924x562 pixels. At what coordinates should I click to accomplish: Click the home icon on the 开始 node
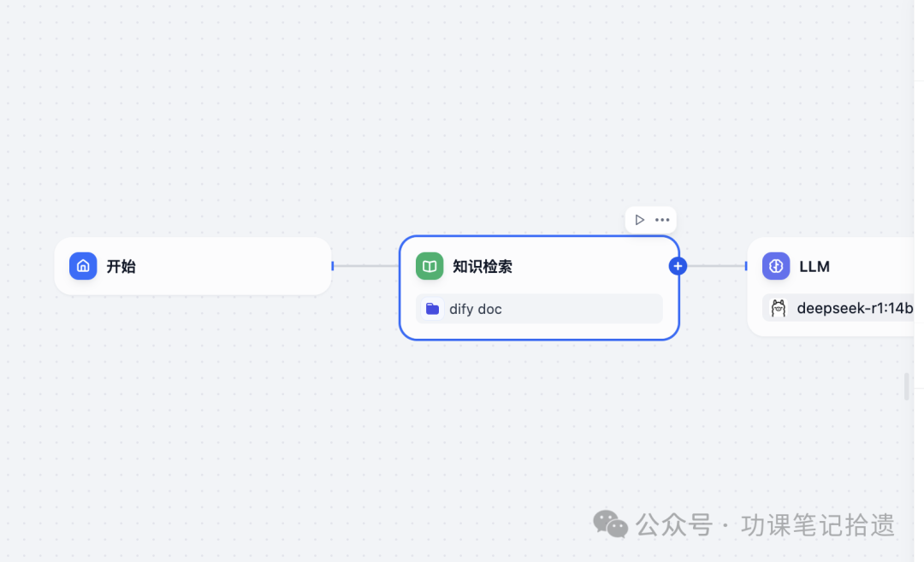pos(82,266)
